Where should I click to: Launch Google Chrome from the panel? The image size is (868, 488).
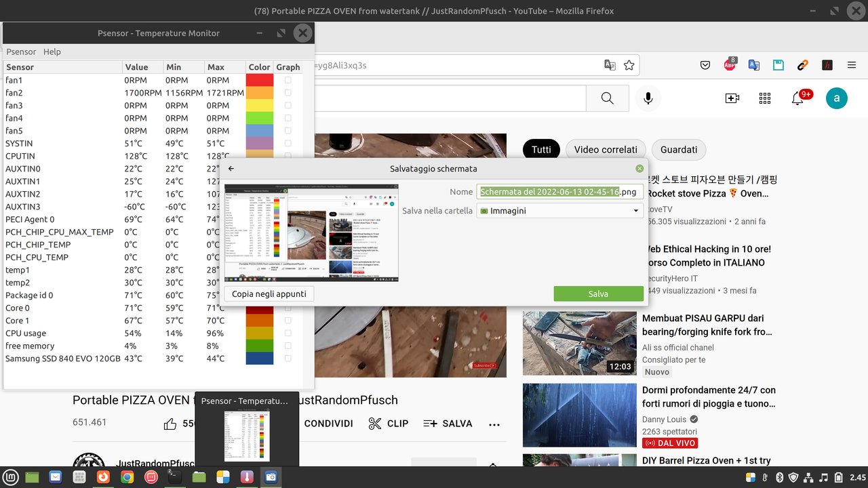click(x=127, y=477)
